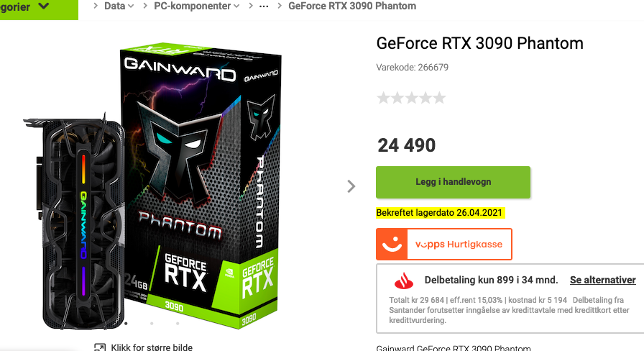Pay using Vipps Hurtigkasse button
The image size is (644, 351).
click(444, 244)
